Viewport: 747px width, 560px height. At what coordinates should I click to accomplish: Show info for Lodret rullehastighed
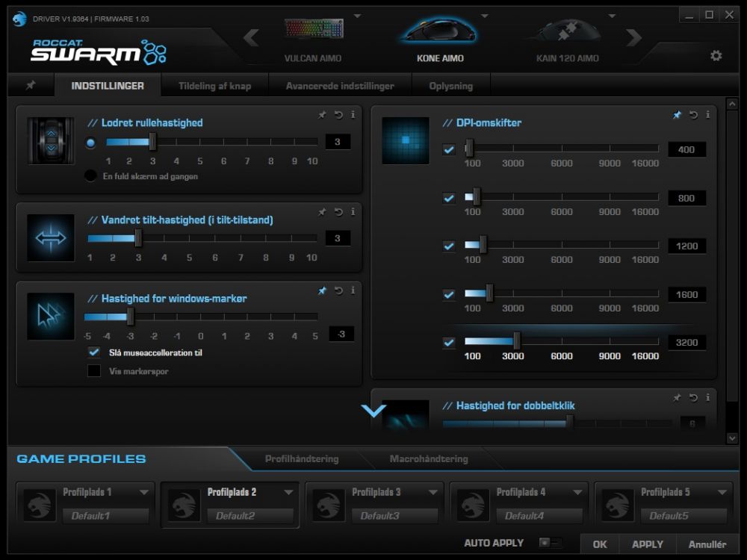click(x=353, y=115)
